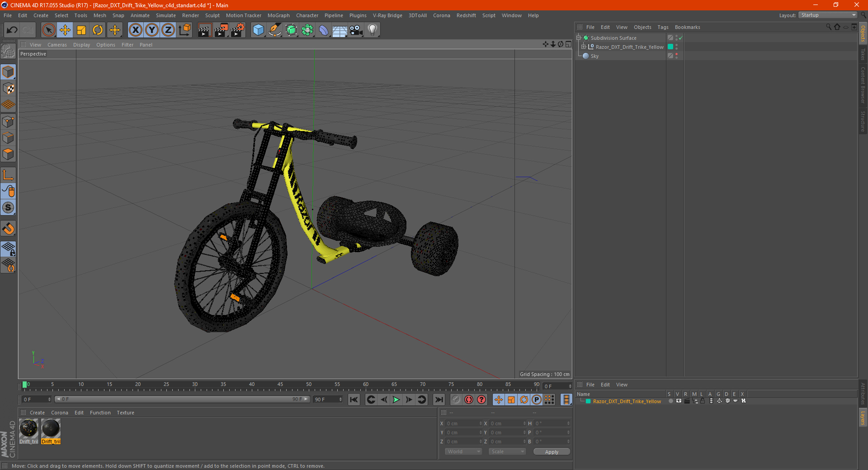Click Render Active View icon

[204, 30]
